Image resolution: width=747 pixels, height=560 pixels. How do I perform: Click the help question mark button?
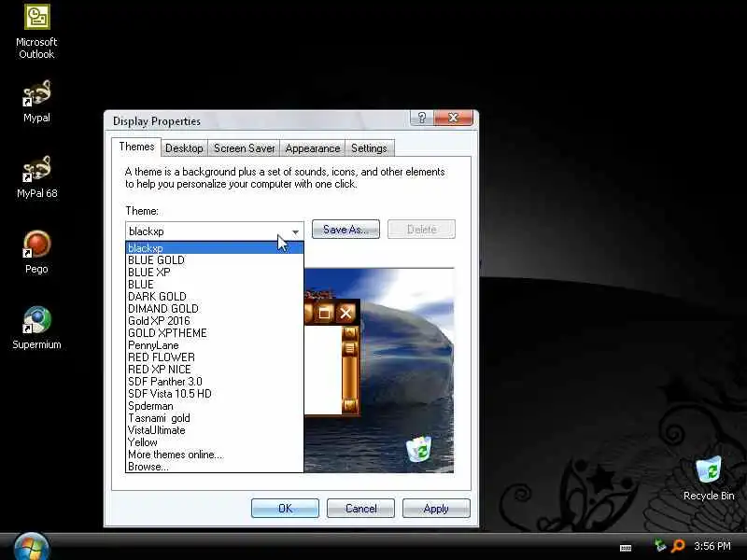422,118
